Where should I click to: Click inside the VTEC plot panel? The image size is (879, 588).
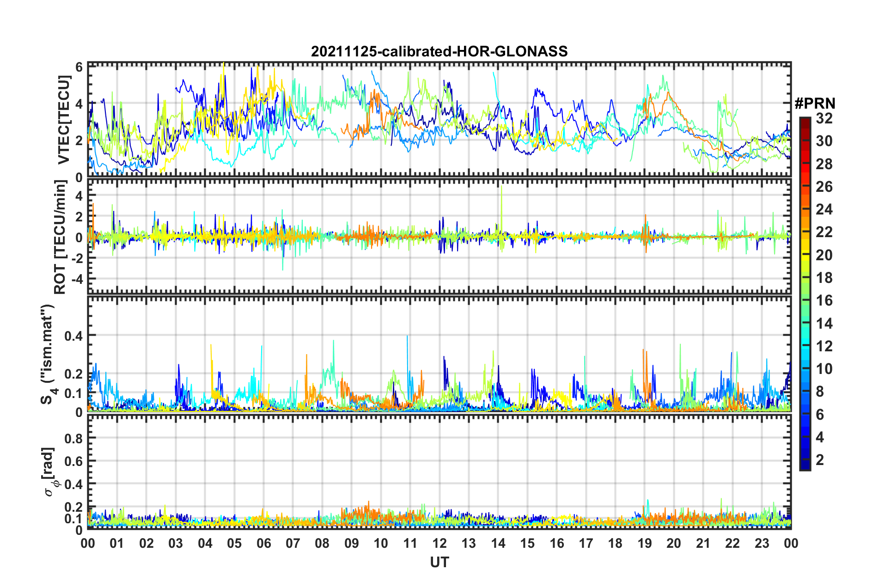tap(439, 120)
